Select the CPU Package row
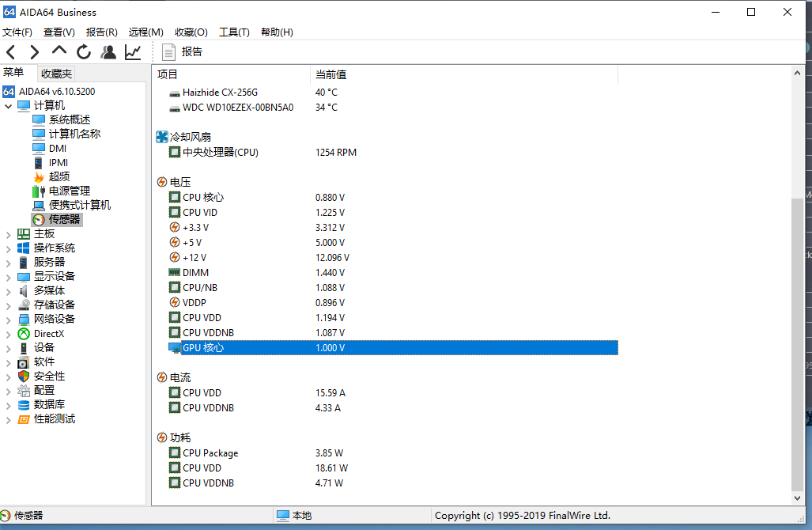This screenshot has width=812, height=530. coord(393,452)
